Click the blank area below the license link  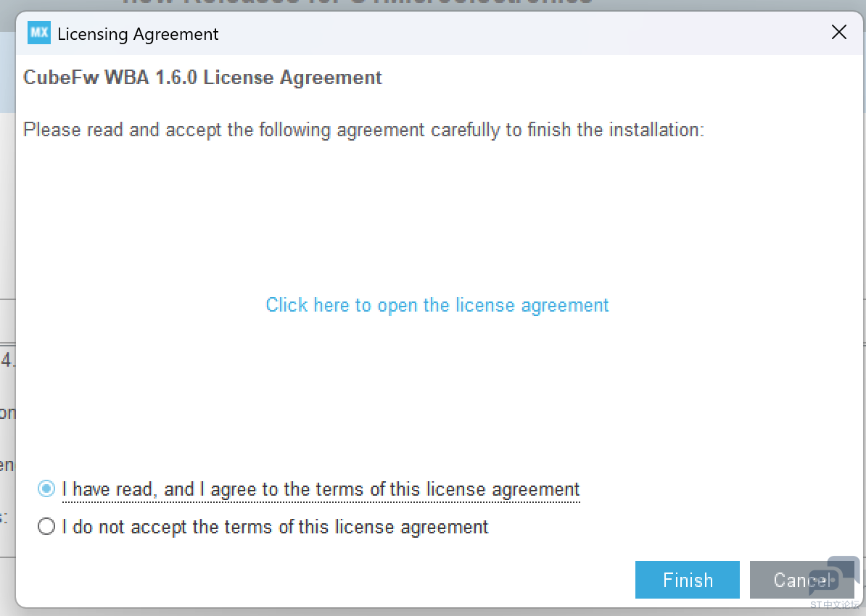pos(435,391)
